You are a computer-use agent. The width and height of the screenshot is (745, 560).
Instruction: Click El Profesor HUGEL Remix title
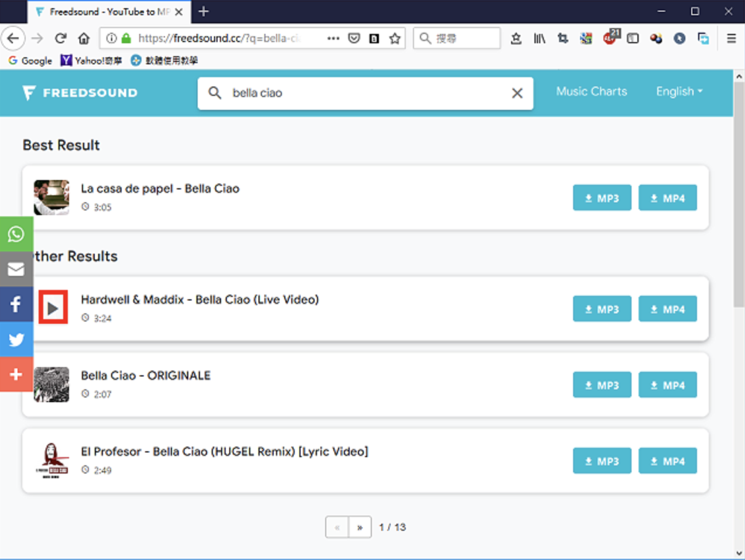pos(225,452)
